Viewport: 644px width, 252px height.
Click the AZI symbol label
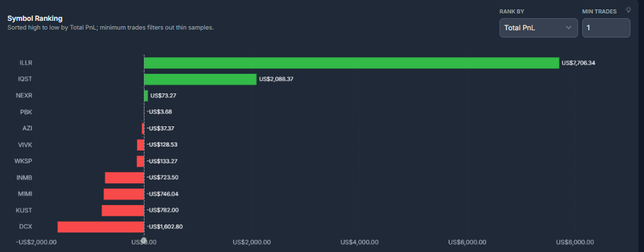click(x=28, y=128)
